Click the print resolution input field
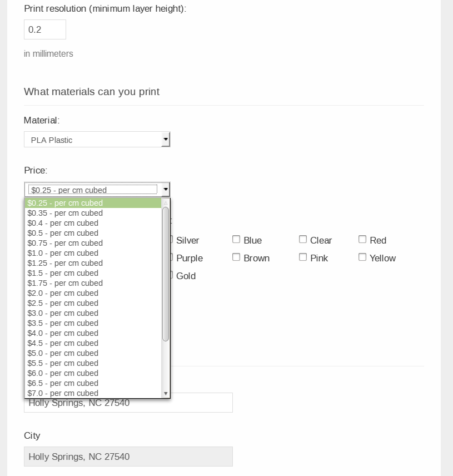This screenshot has height=476, width=453. click(x=45, y=29)
